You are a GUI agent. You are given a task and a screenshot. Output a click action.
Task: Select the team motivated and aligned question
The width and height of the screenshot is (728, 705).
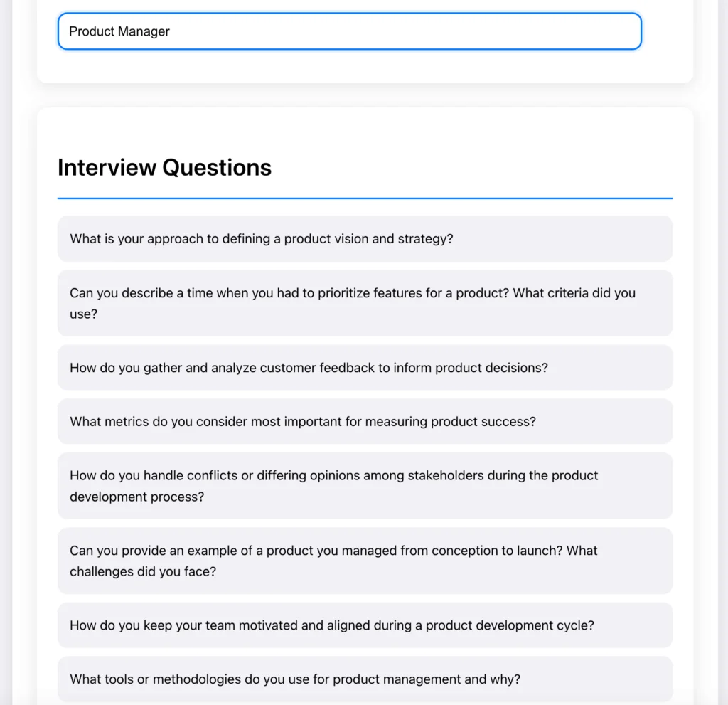point(365,625)
